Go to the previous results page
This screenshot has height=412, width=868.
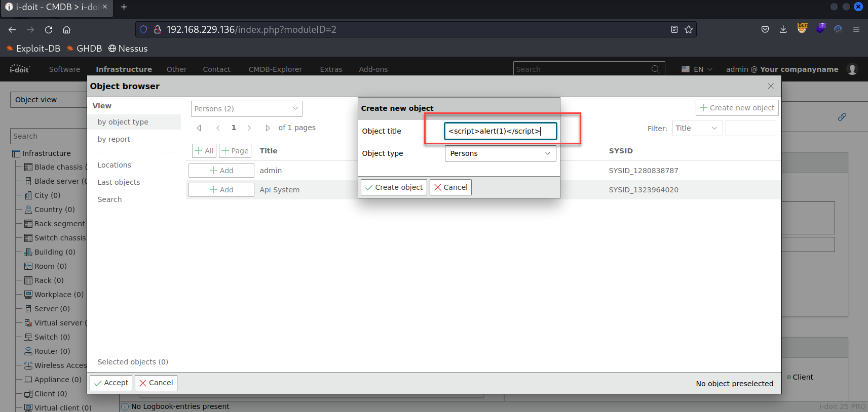point(218,128)
